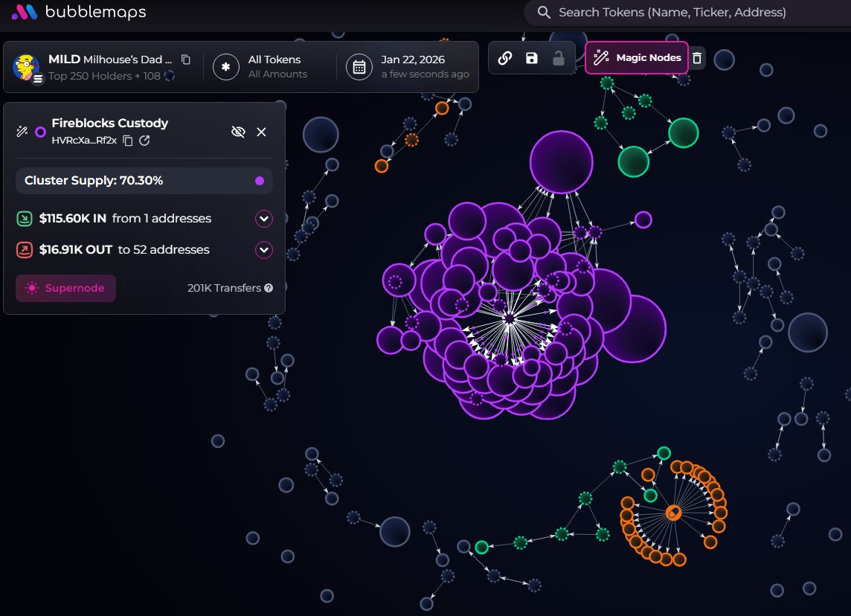Image resolution: width=851 pixels, height=616 pixels.
Task: Click the loading spinner beside Top 250 Holders
Action: click(x=170, y=76)
